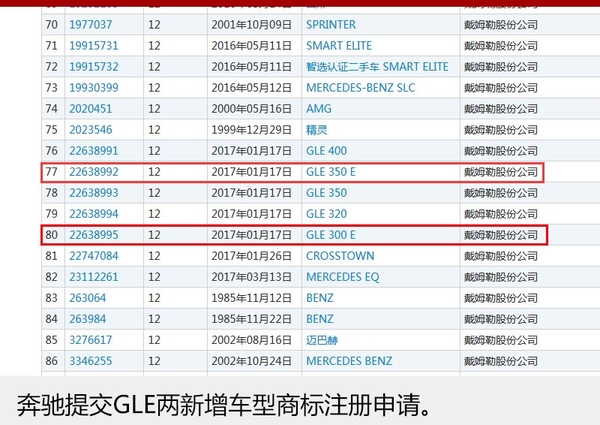The width and height of the screenshot is (600, 425).
Task: Open registration number 3276617 link
Action: [x=91, y=340]
